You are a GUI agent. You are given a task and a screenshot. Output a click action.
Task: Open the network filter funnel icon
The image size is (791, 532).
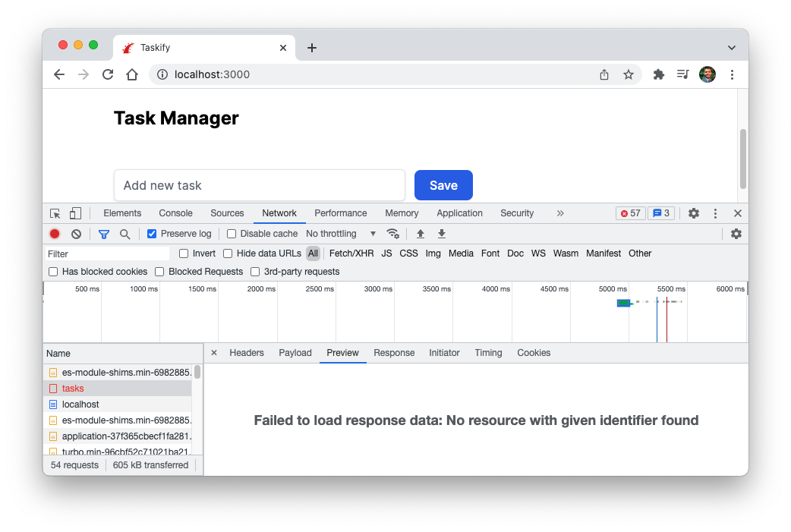pos(103,234)
